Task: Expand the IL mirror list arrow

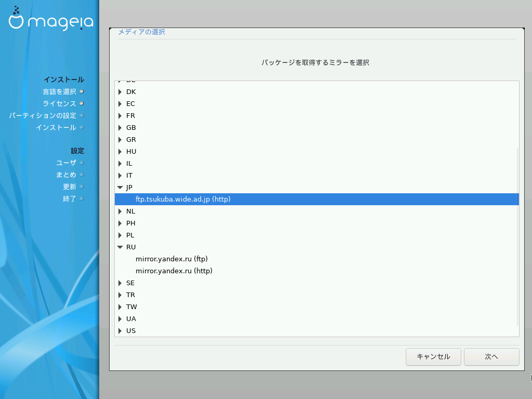Action: (120, 164)
